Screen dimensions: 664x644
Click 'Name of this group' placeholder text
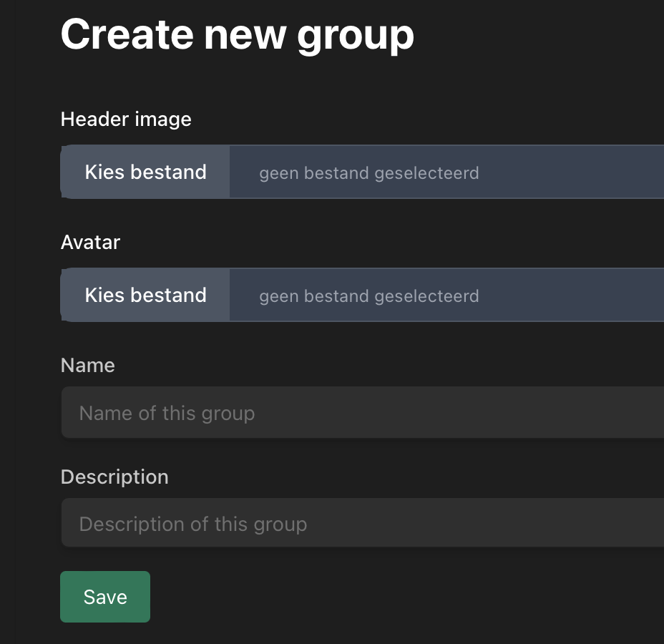[x=167, y=413]
